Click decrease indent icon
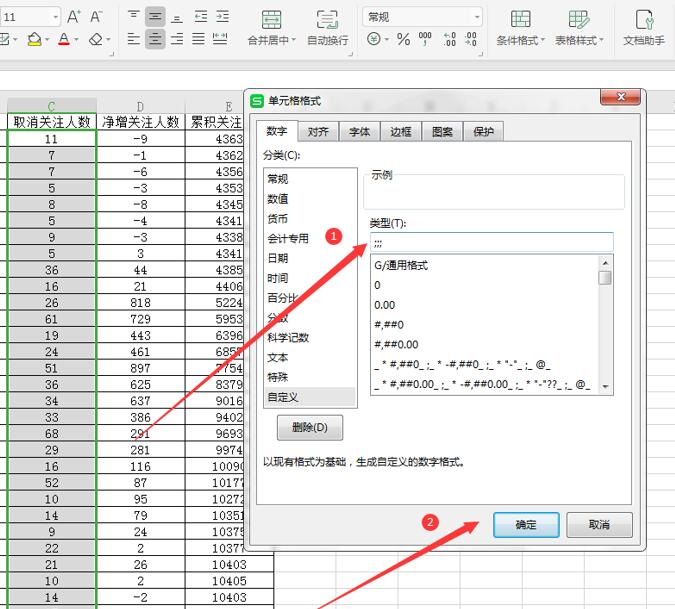This screenshot has height=609, width=675. click(201, 17)
